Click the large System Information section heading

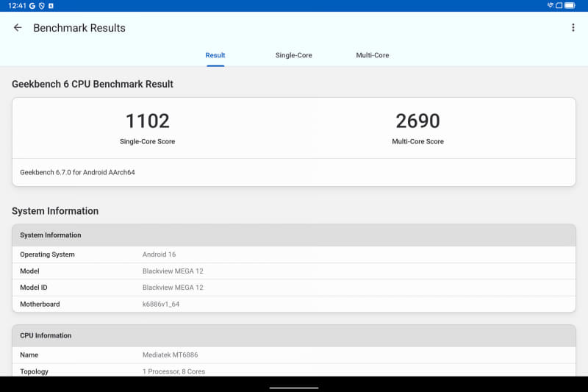pyautogui.click(x=55, y=211)
